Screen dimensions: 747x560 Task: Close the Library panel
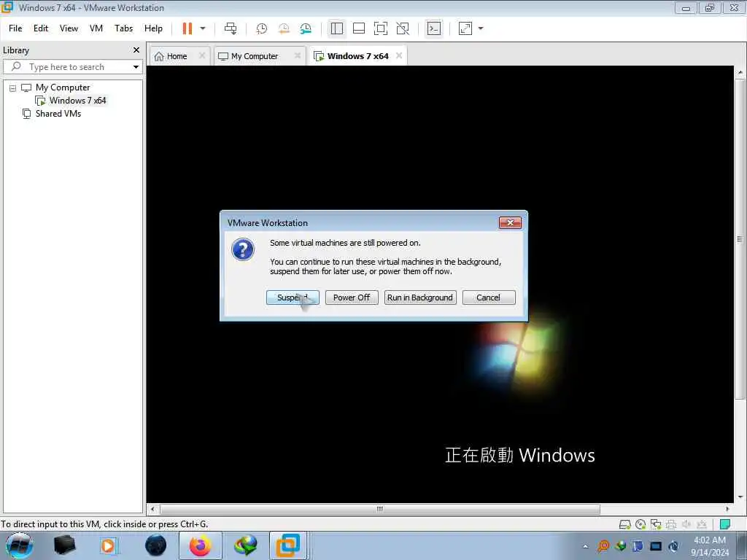(x=136, y=50)
